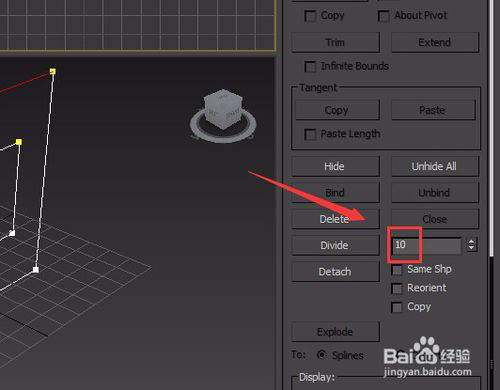Enable the Copy checkbox under Reorient
This screenshot has height=390, width=500.
[397, 307]
